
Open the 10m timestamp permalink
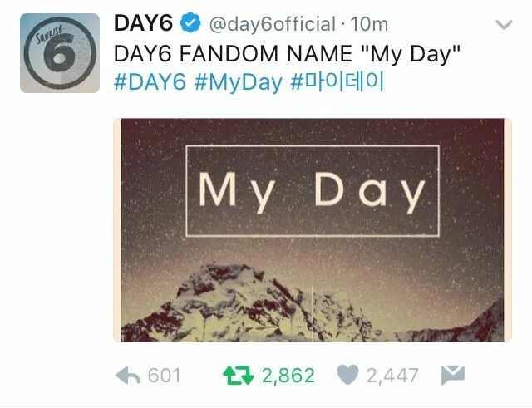click(369, 24)
